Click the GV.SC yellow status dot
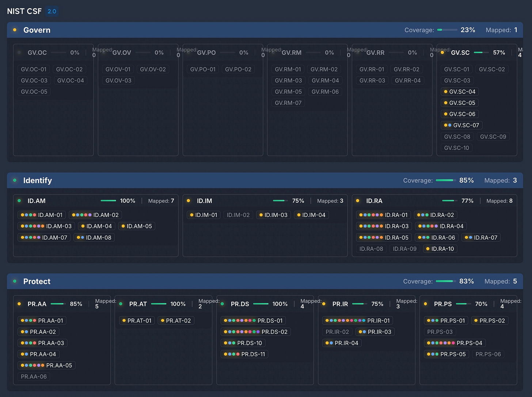 (x=442, y=53)
